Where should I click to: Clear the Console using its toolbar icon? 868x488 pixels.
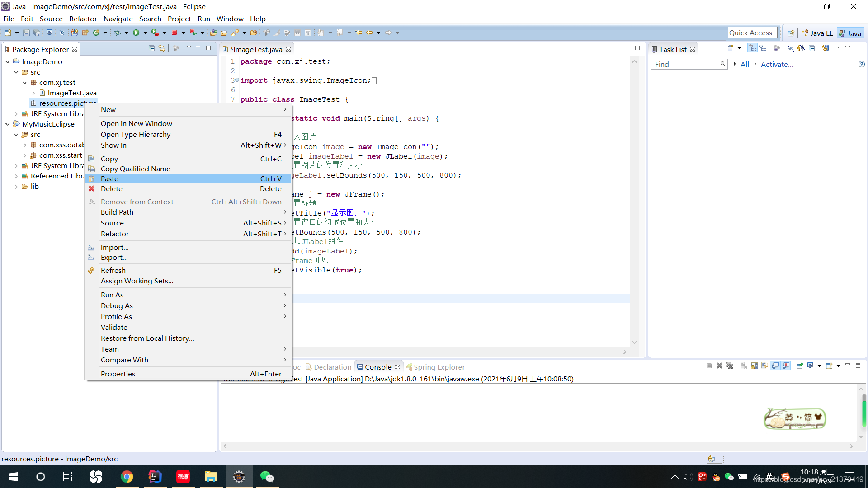744,366
